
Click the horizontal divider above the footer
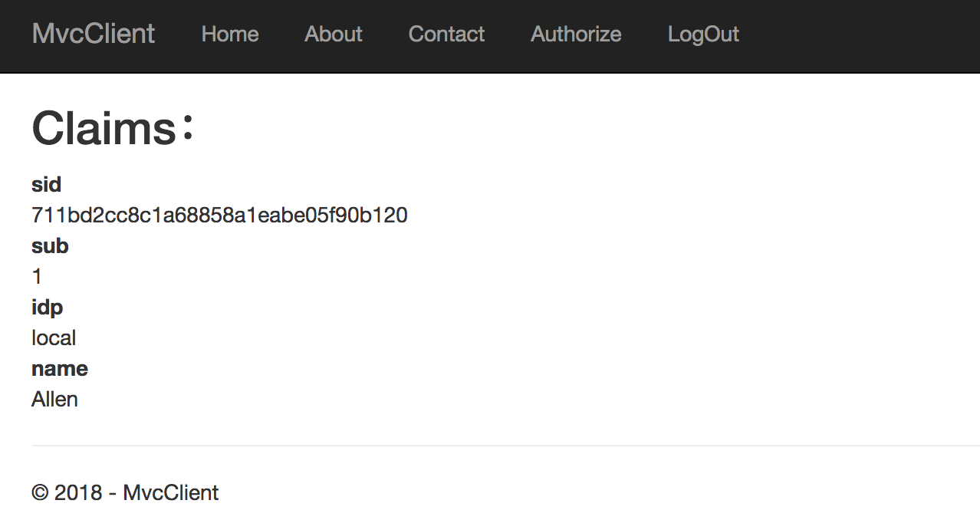(506, 446)
